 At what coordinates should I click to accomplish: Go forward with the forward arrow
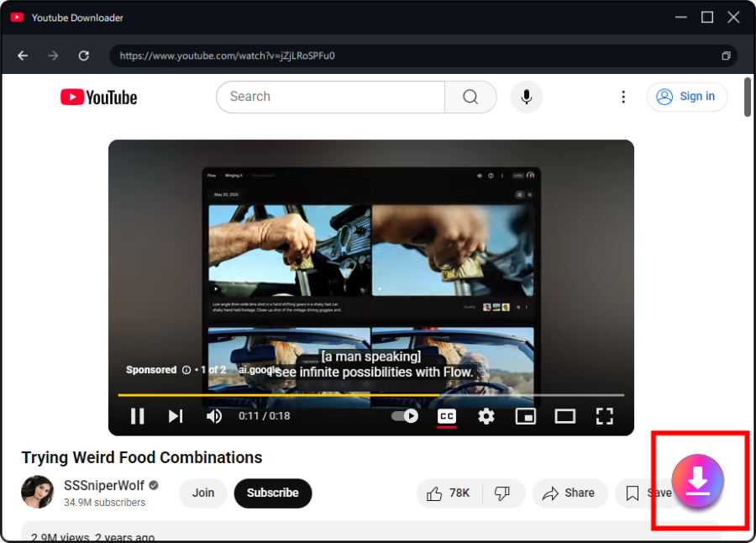[x=53, y=56]
